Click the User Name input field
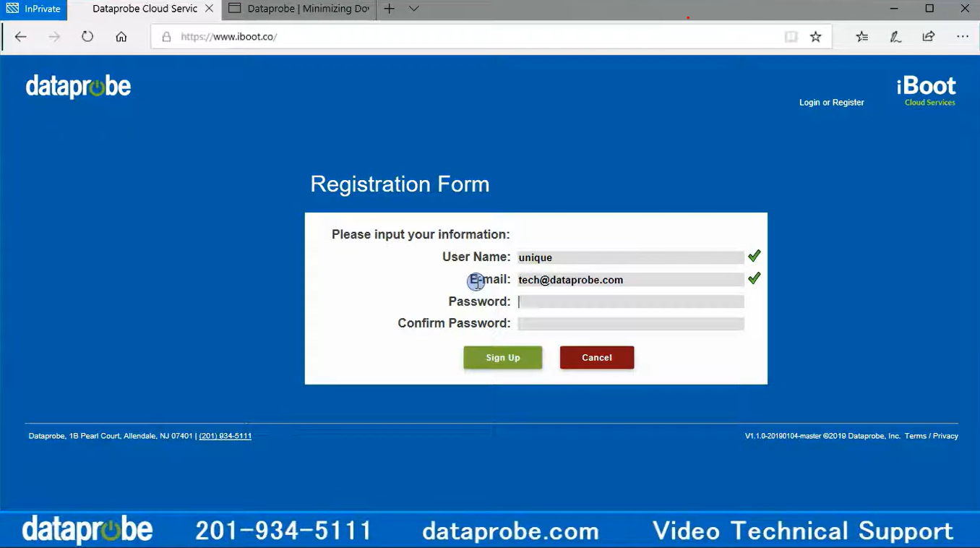This screenshot has height=548, width=980. tap(630, 257)
